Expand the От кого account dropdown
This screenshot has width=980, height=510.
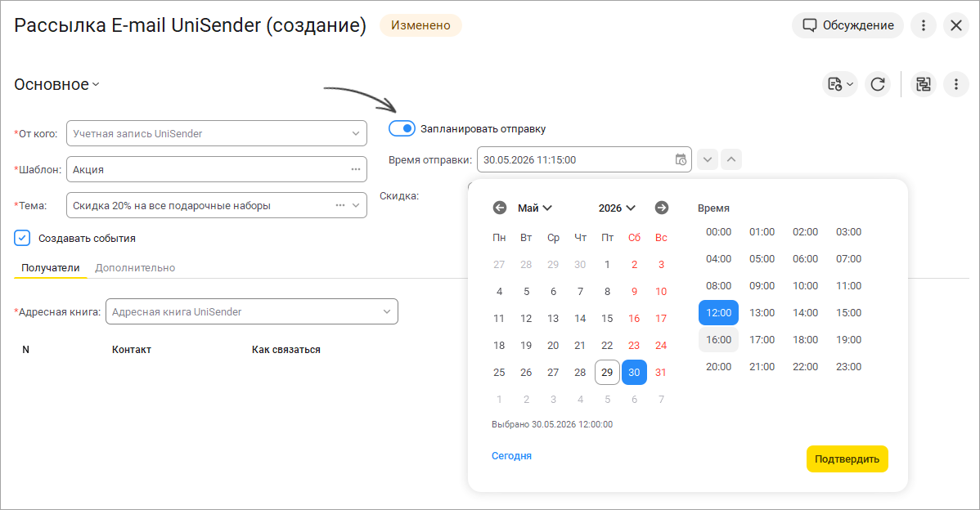pos(355,133)
